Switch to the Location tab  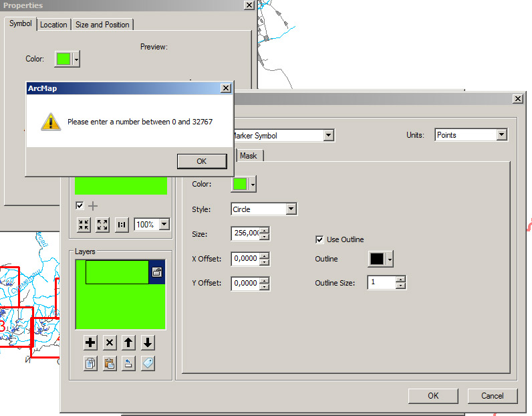pyautogui.click(x=53, y=25)
